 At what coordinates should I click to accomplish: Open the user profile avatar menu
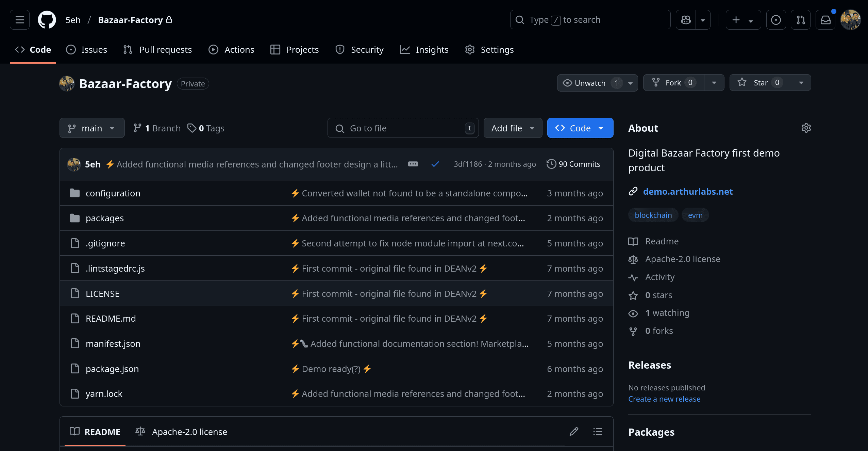pos(851,20)
